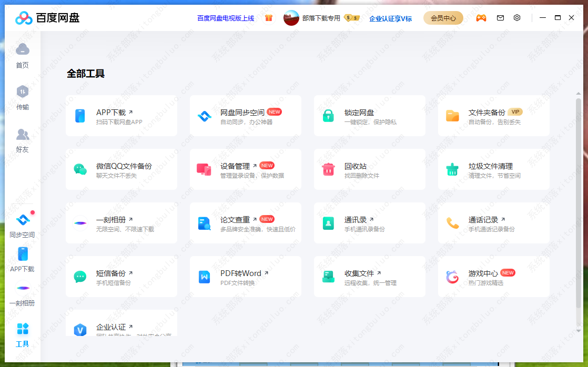Click the 垃圾文件清理 cleanup icon
Screen dimensions: 588x367
452,169
